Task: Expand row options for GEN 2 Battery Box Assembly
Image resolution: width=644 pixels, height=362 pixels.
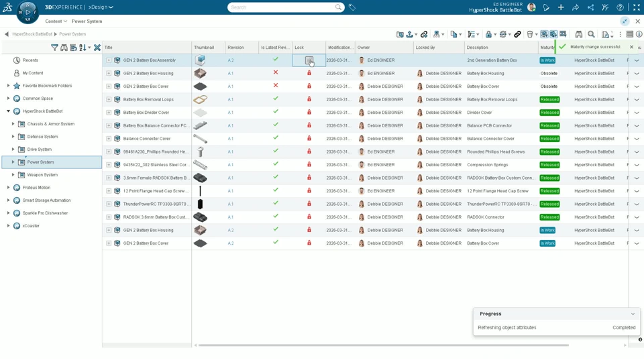Action: point(637,60)
